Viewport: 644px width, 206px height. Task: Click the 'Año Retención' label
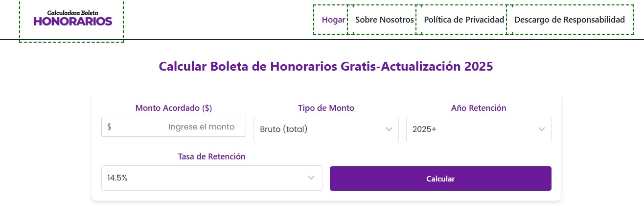[x=479, y=108]
